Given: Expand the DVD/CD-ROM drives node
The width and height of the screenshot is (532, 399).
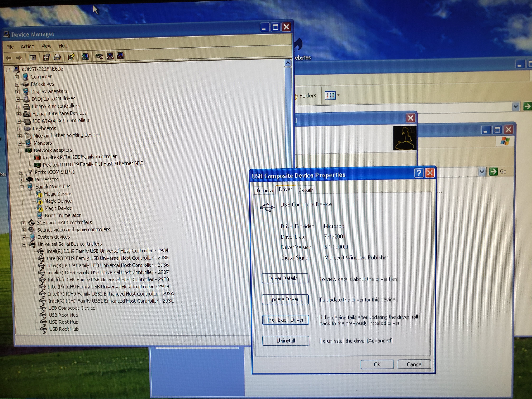Looking at the screenshot, I should [18, 99].
